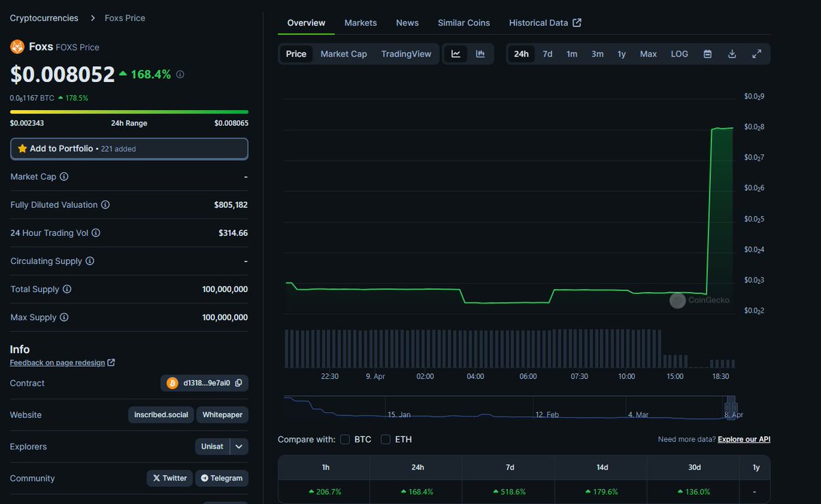
Task: Open the News tab
Action: 407,23
